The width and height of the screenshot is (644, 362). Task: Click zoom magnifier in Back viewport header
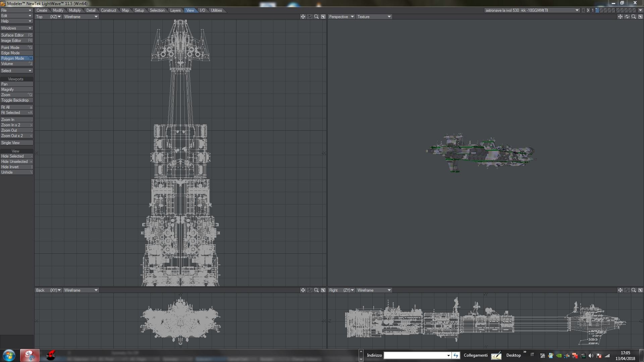[316, 290]
